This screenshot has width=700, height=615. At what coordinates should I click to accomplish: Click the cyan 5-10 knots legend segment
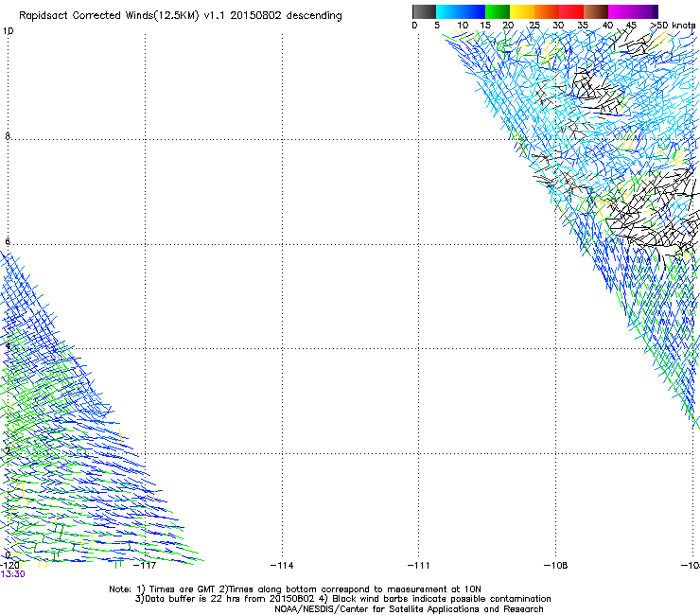[448, 11]
